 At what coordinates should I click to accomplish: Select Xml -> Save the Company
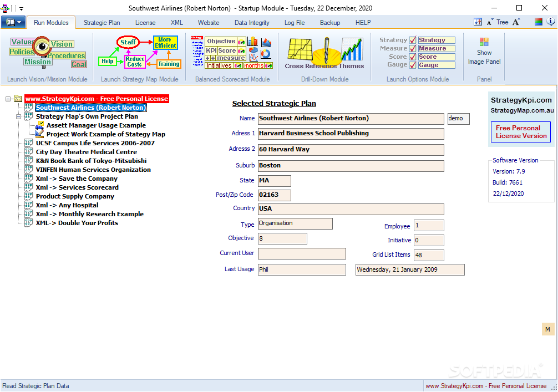(77, 179)
